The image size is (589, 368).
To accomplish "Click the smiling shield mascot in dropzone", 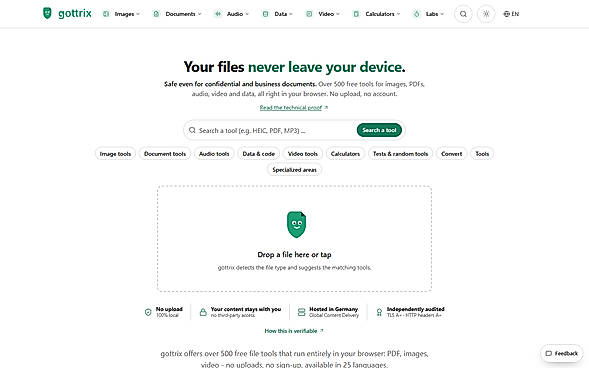I will (x=296, y=224).
